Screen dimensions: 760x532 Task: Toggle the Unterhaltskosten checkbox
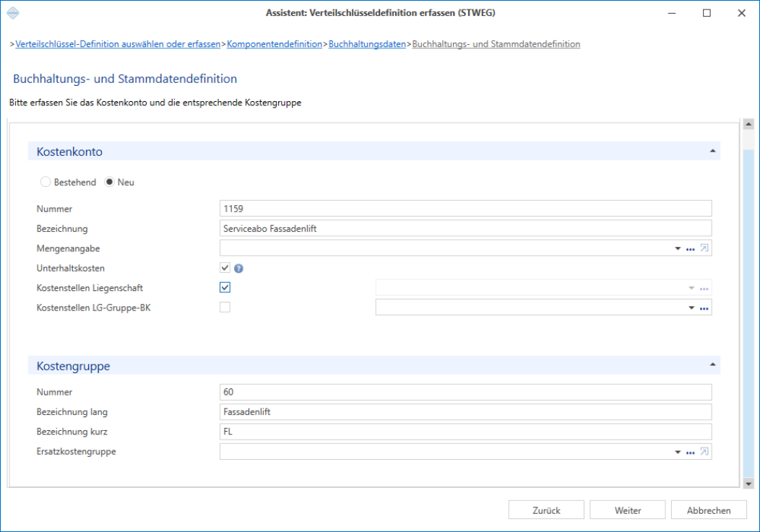coord(225,268)
